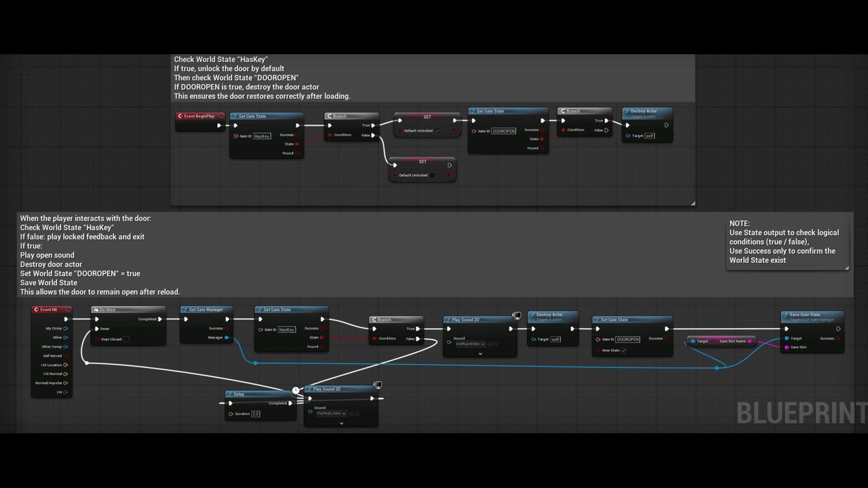Click the use-selected-asset arrow beside EndPlayInEditor sound

490,344
